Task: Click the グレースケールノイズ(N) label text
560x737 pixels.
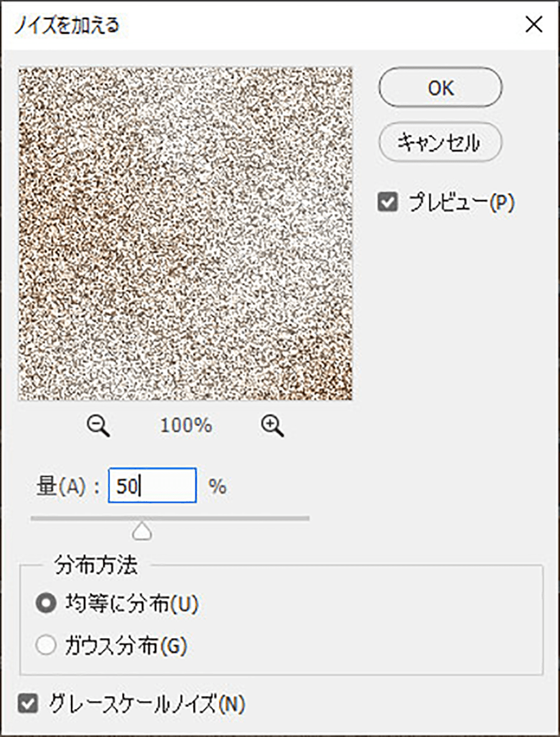Action: tap(147, 704)
